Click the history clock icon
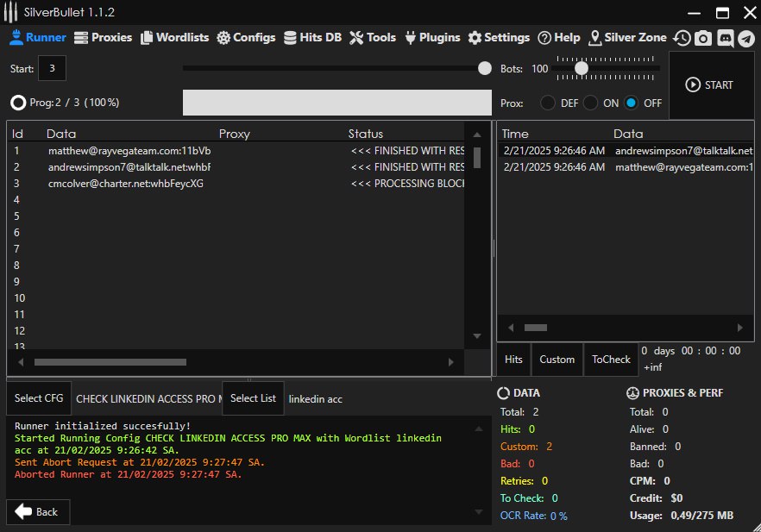Screen dimensions: 761x532 click(682, 38)
